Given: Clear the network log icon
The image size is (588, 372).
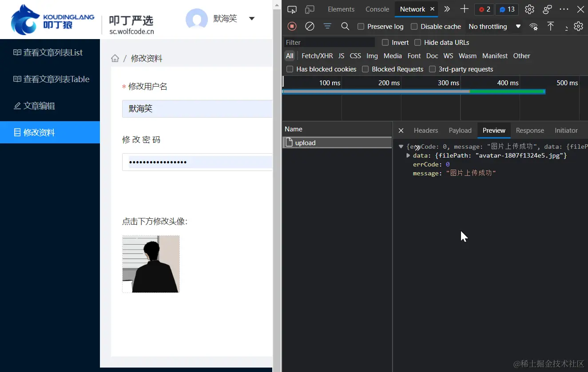Looking at the screenshot, I should pyautogui.click(x=310, y=26).
